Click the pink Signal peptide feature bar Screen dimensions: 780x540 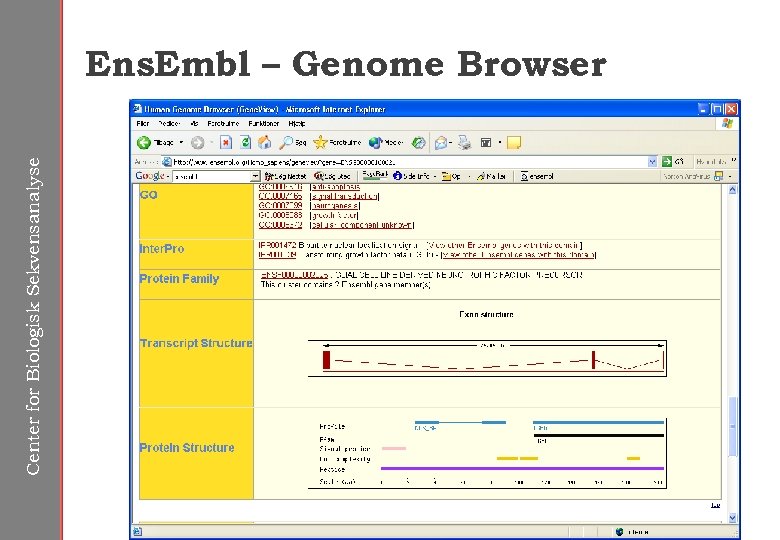click(394, 449)
